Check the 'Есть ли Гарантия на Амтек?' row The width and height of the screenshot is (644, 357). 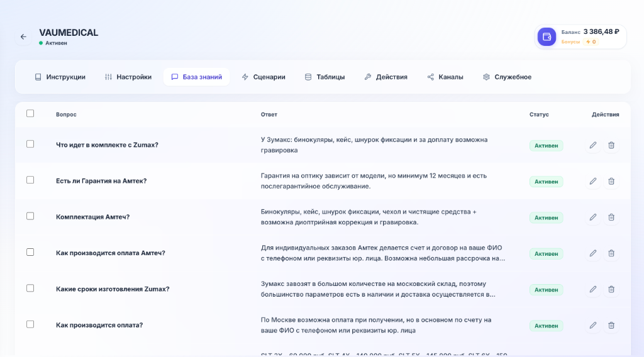30,180
